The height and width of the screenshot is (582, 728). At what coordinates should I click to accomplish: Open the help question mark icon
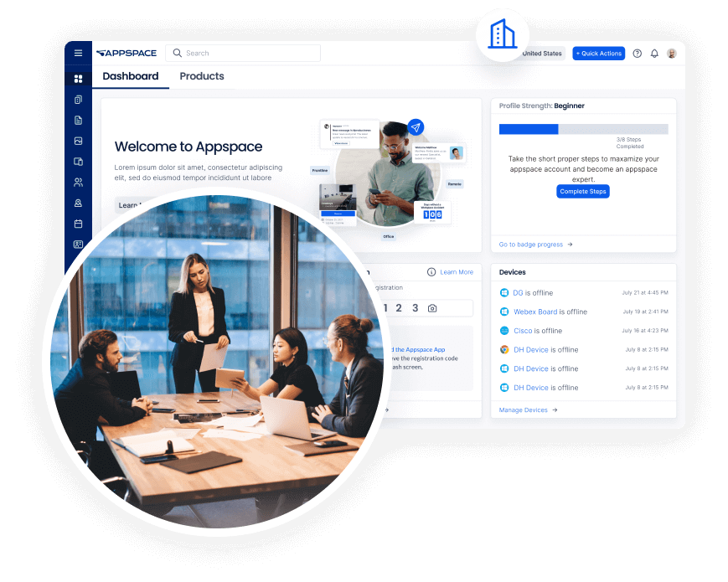[x=637, y=54]
